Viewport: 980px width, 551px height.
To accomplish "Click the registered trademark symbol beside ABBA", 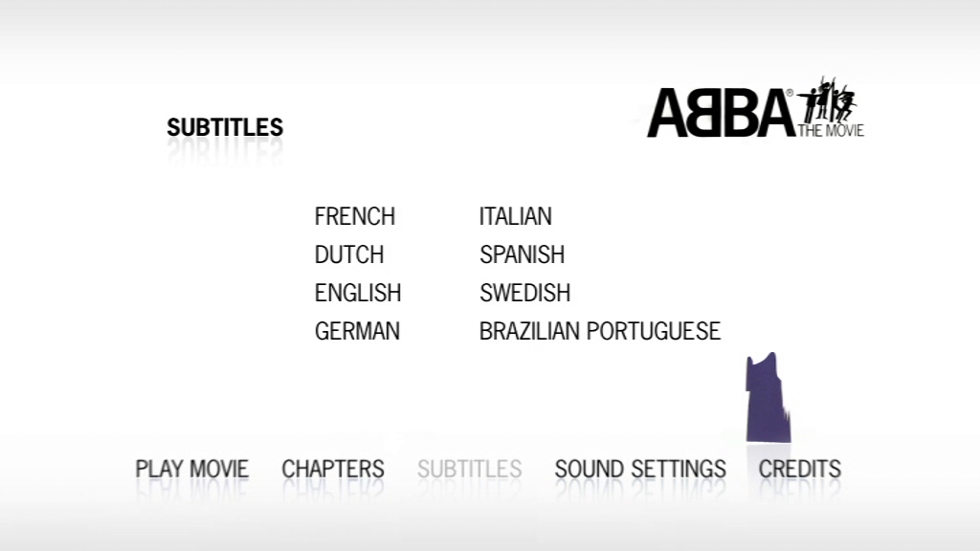I will point(790,93).
